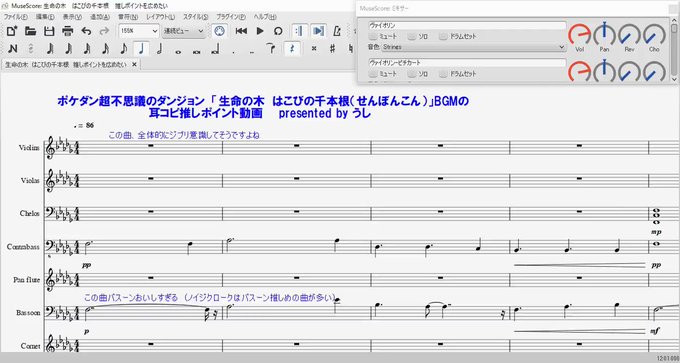Open the 表示 menu
The image size is (680, 363).
(72, 17)
